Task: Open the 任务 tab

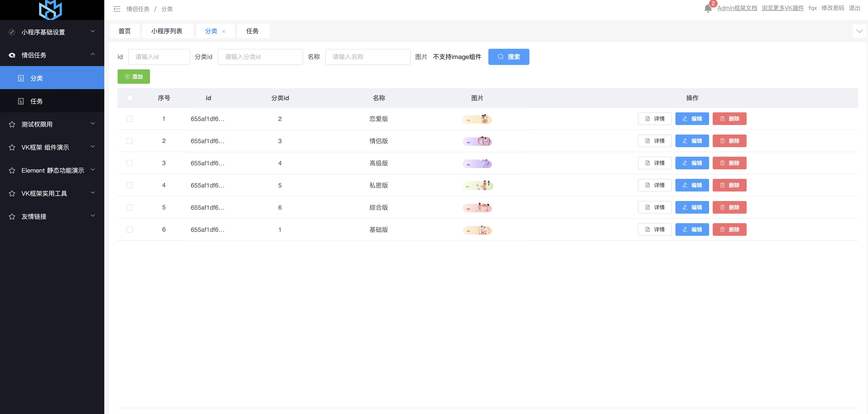Action: tap(252, 31)
